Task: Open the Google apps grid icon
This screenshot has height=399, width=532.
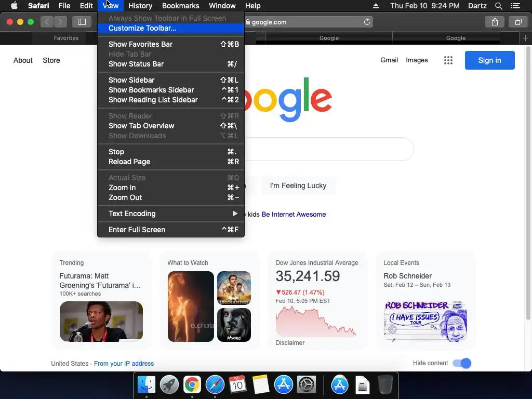Action: 448,60
